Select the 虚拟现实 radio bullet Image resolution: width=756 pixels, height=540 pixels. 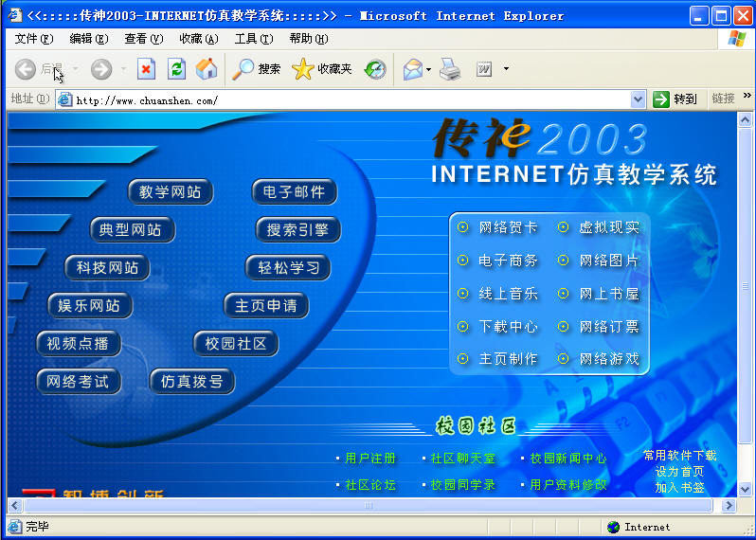click(x=563, y=227)
